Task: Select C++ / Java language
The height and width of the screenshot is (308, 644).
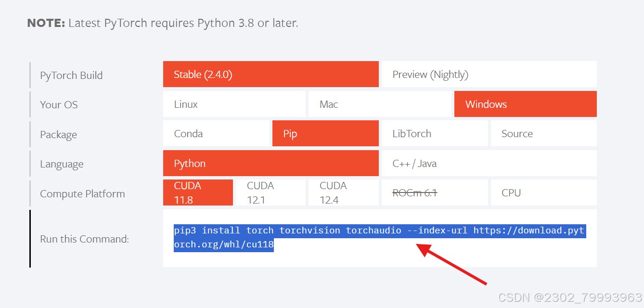Action: tap(489, 163)
